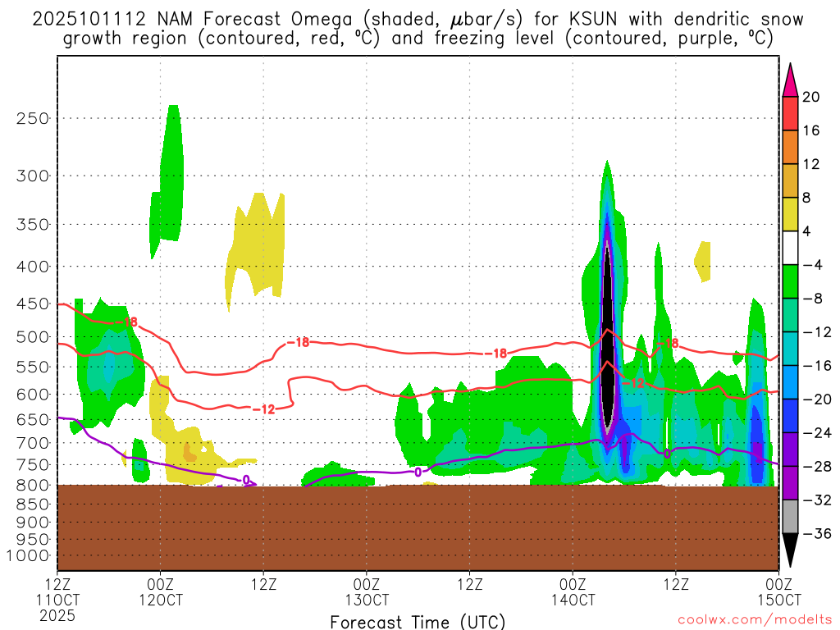Screen dimensions: 840x630
Task: Click the 20 value on the color scale
Action: (x=811, y=97)
